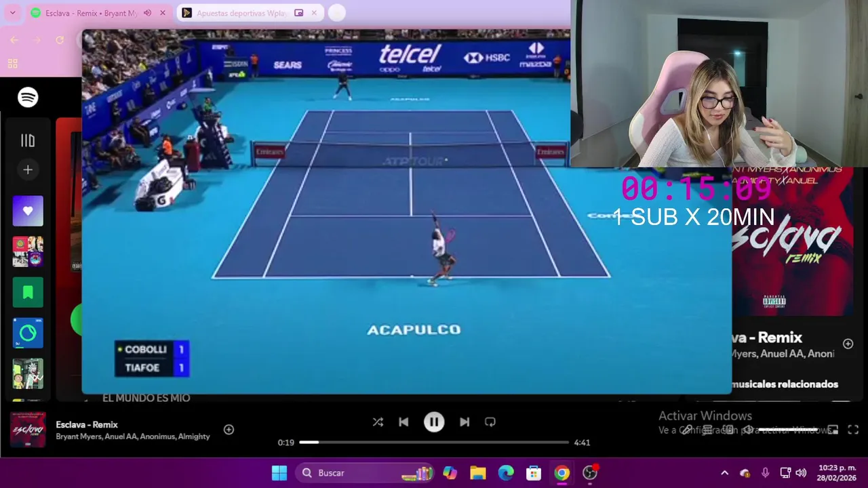The height and width of the screenshot is (488, 868).
Task: Toggle shuffle playback
Action: coord(378,422)
